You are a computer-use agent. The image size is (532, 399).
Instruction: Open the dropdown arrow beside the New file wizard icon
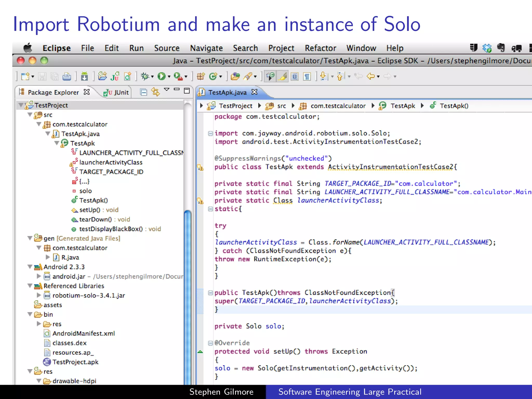tap(33, 77)
